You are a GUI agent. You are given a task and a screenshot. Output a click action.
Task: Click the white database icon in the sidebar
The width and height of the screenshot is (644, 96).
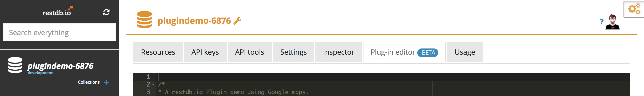(15, 65)
